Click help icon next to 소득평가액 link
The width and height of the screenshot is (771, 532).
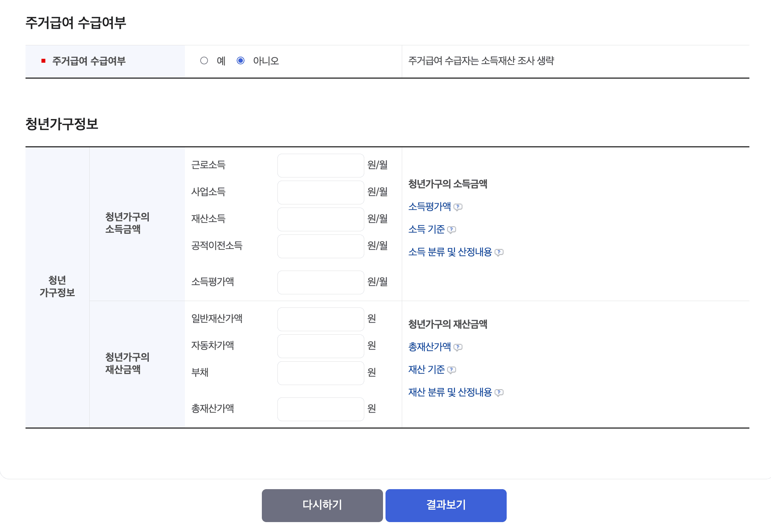tap(458, 207)
